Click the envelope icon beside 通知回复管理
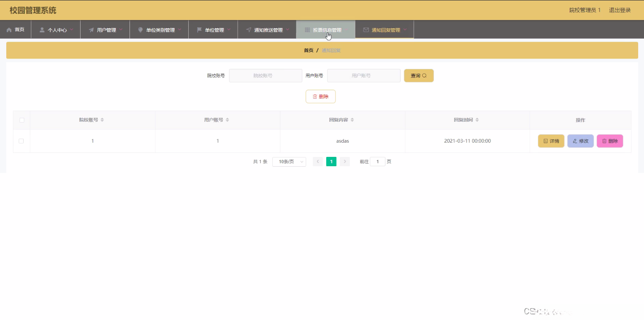This screenshot has height=320, width=644. (366, 30)
